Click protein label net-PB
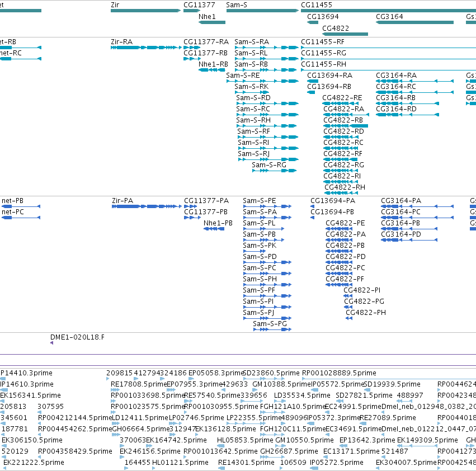This screenshot has width=476, height=471. (x=12, y=201)
